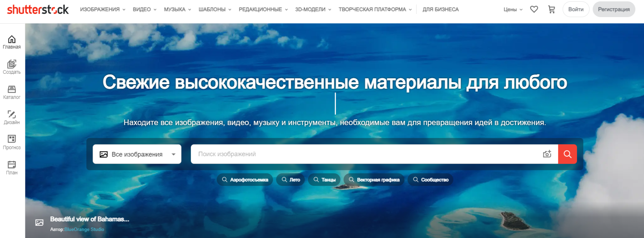The width and height of the screenshot is (644, 238).
Task: Open the Главная home sidebar icon
Action: (12, 42)
